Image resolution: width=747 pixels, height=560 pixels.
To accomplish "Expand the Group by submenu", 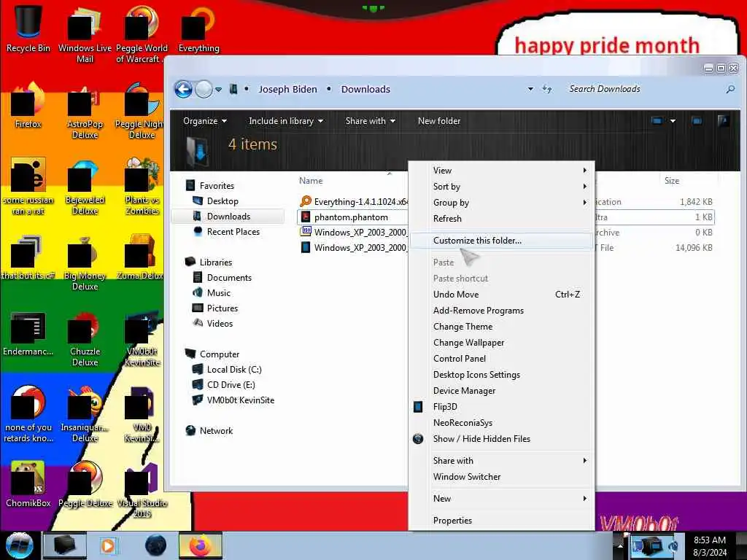I will pos(502,203).
